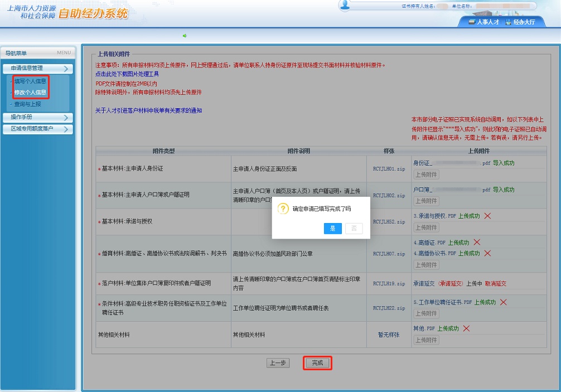Click the user avatar icon in header
Screen dimensions: 561x392
pyautogui.click(x=345, y=6)
